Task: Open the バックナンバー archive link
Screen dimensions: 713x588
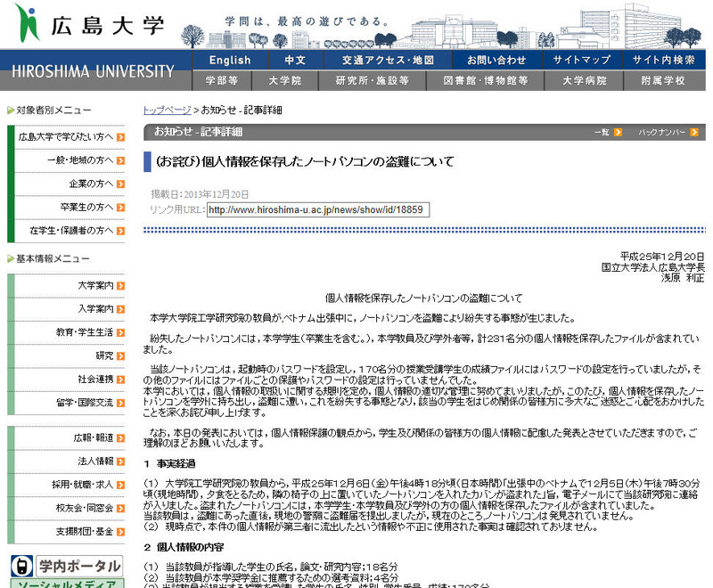Action: tap(663, 133)
